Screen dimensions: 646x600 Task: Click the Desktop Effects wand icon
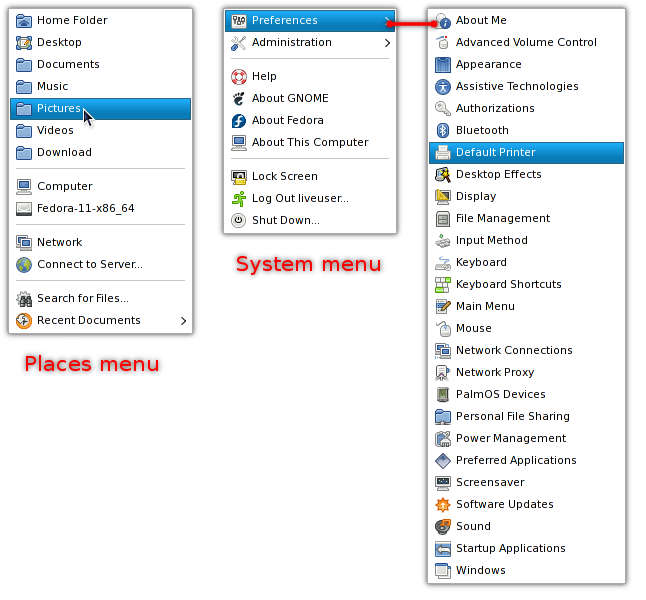443,175
